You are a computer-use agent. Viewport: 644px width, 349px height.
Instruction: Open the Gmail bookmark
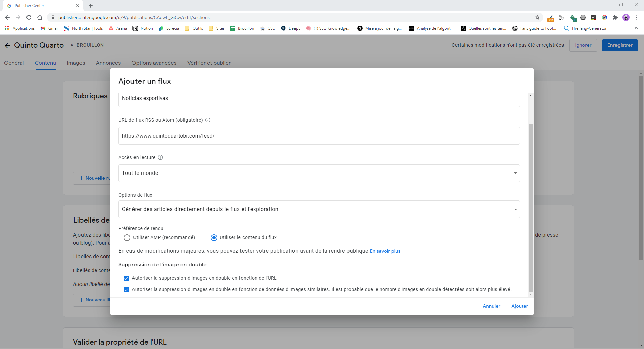49,28
